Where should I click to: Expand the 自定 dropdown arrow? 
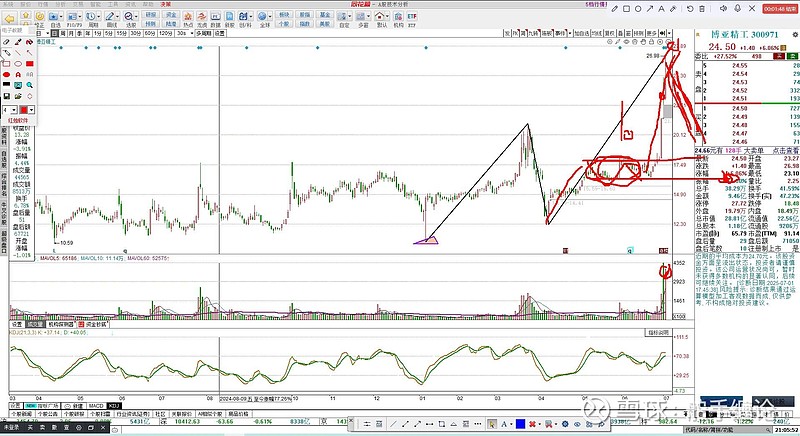(x=350, y=16)
